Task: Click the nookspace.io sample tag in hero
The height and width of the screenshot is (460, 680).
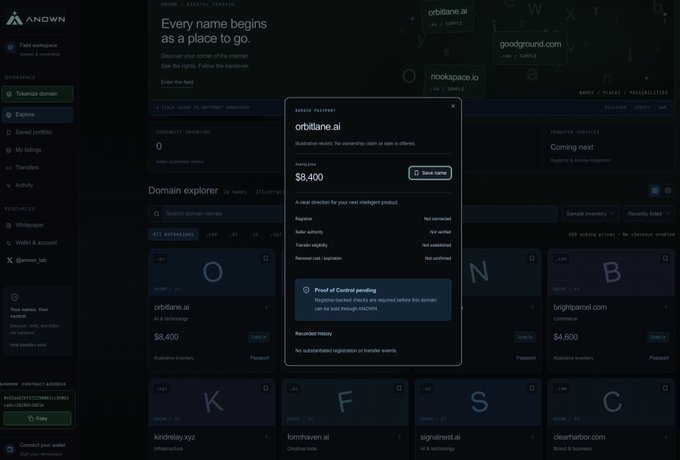Action: tap(454, 81)
